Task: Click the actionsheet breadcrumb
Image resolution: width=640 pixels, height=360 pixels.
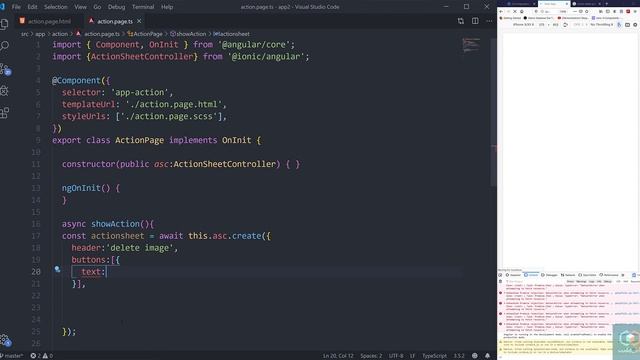Action: [x=231, y=34]
